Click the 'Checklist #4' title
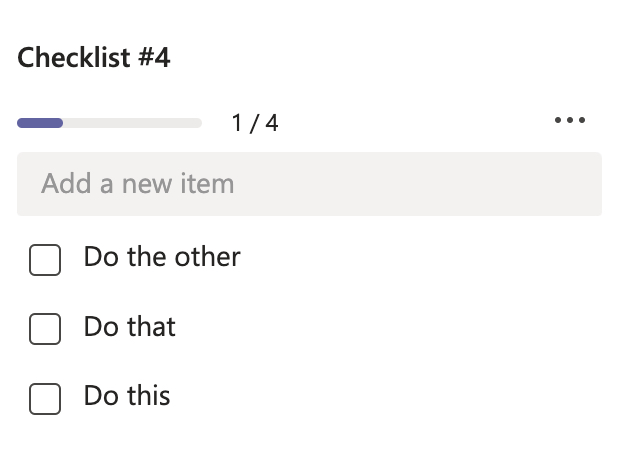 [x=94, y=58]
